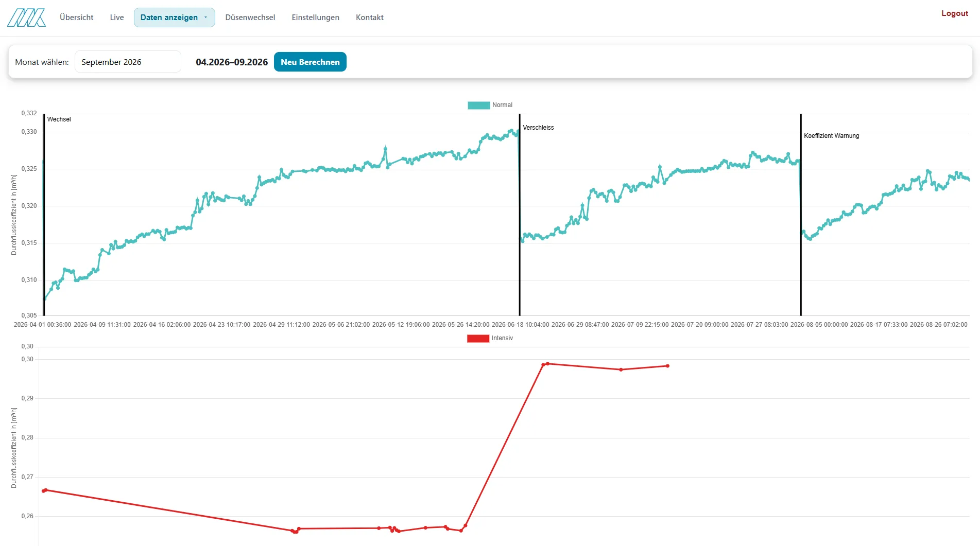Select the Koeffizient Warnung marker line
Screen dimensions: 980x546
click(x=801, y=215)
